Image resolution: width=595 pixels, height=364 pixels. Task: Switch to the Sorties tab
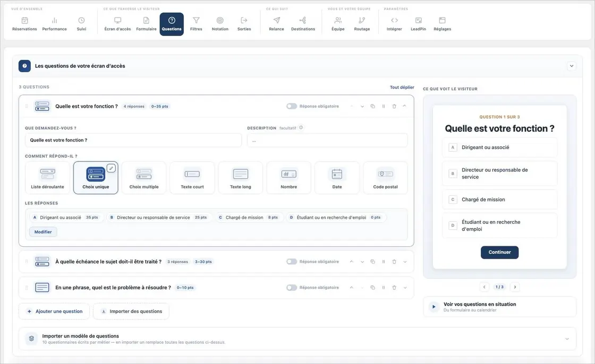pos(244,24)
